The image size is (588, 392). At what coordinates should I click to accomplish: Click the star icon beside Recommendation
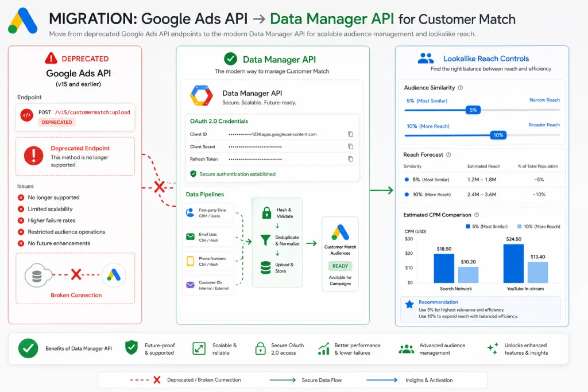(x=409, y=304)
